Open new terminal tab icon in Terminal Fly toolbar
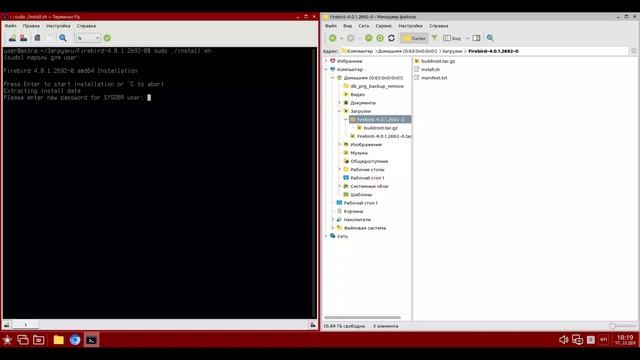 13,38
